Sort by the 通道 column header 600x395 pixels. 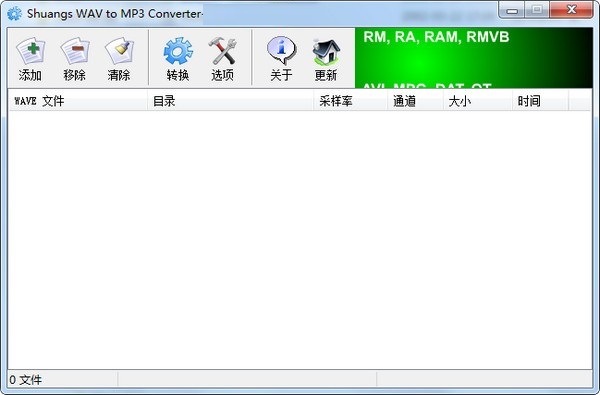click(415, 101)
